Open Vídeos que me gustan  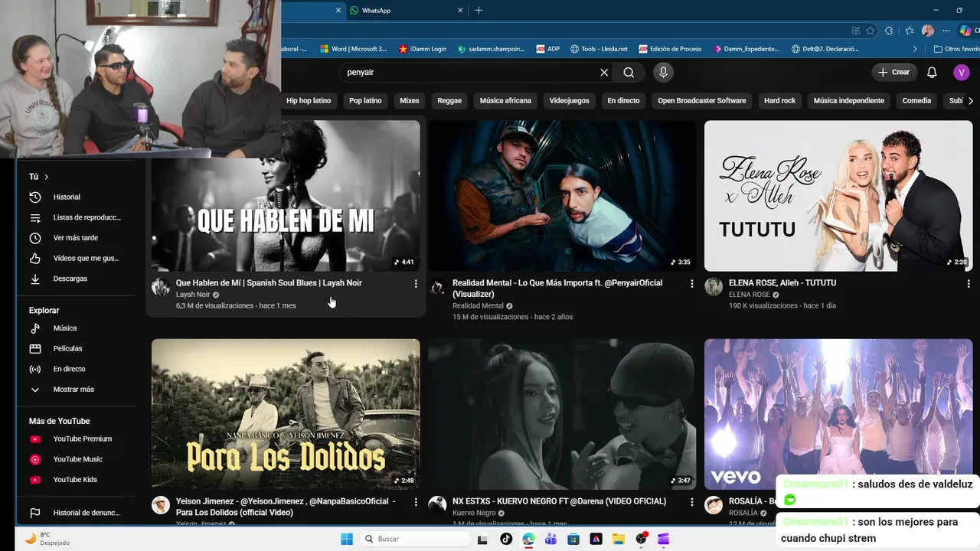click(x=75, y=258)
